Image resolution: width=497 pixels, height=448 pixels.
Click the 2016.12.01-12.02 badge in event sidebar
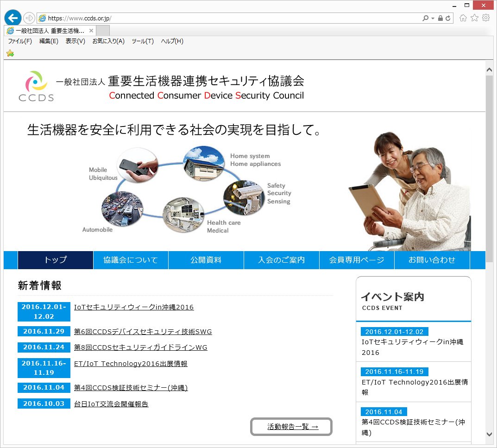395,332
